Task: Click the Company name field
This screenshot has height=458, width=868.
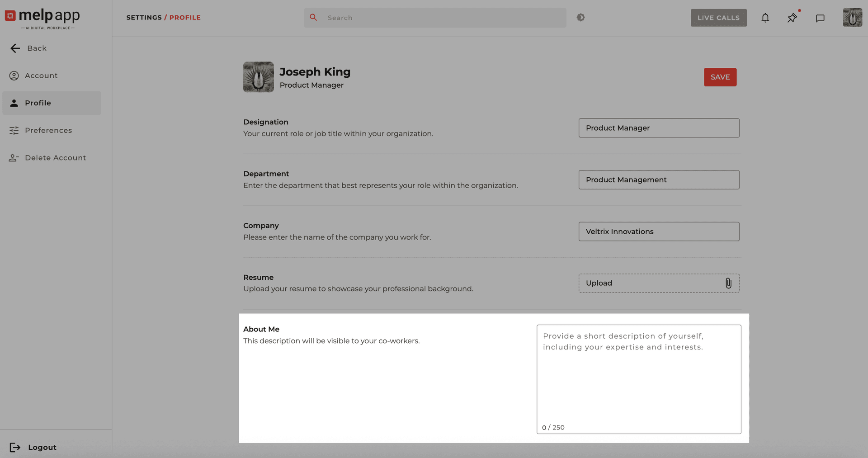Action: coord(658,231)
